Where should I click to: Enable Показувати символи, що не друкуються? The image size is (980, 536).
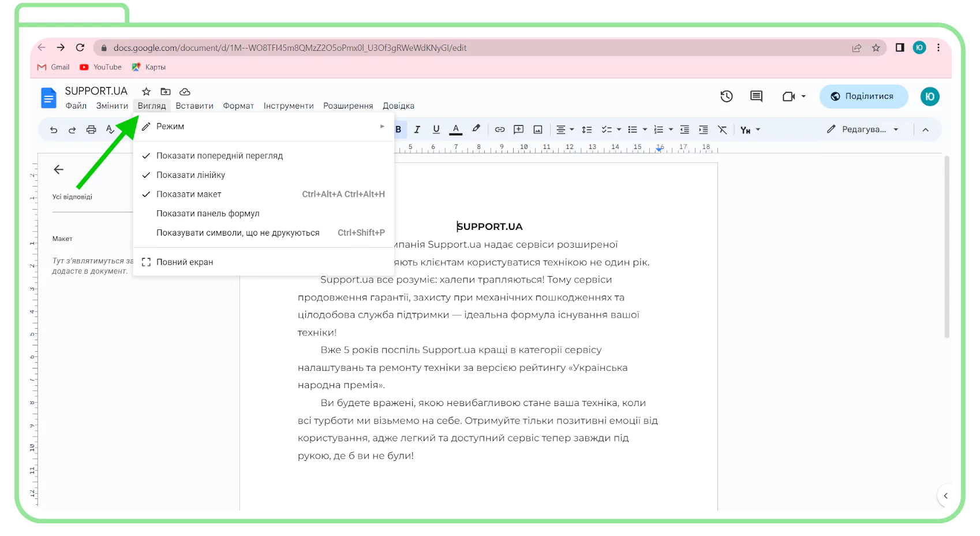(264, 233)
